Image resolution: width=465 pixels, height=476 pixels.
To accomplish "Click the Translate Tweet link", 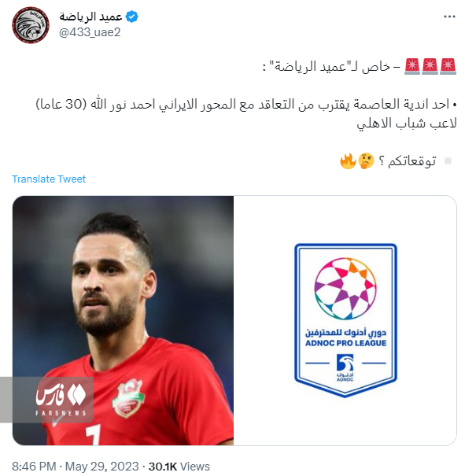I will click(x=49, y=179).
